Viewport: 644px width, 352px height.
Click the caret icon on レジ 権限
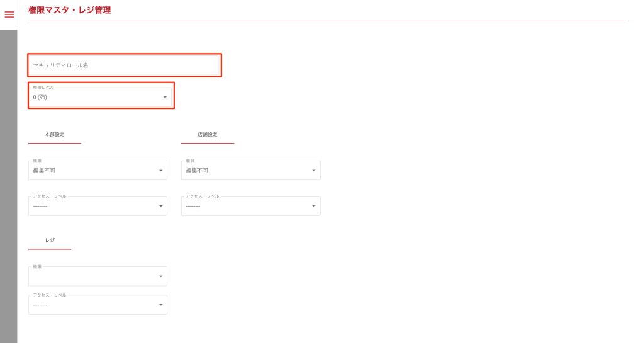tap(161, 277)
